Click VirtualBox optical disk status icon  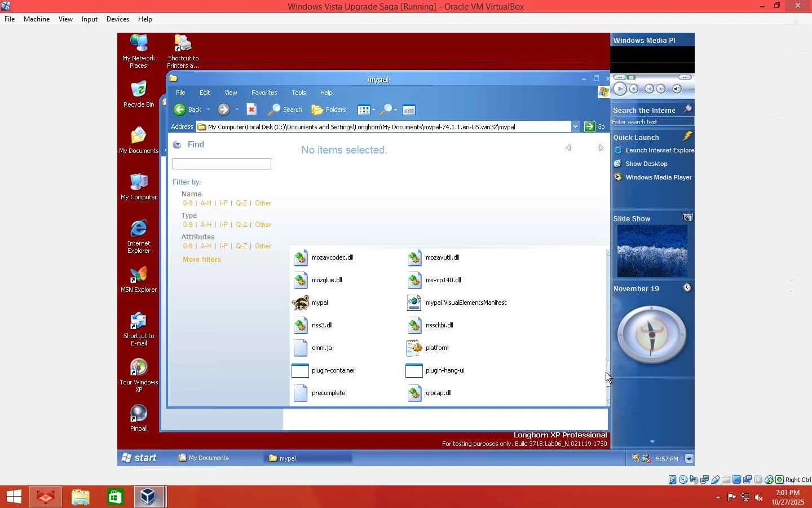click(683, 480)
